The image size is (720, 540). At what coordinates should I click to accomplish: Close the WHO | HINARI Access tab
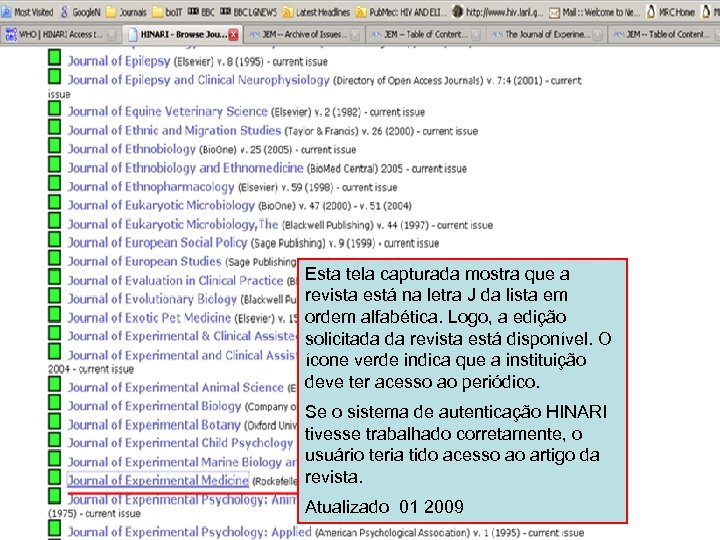112,34
